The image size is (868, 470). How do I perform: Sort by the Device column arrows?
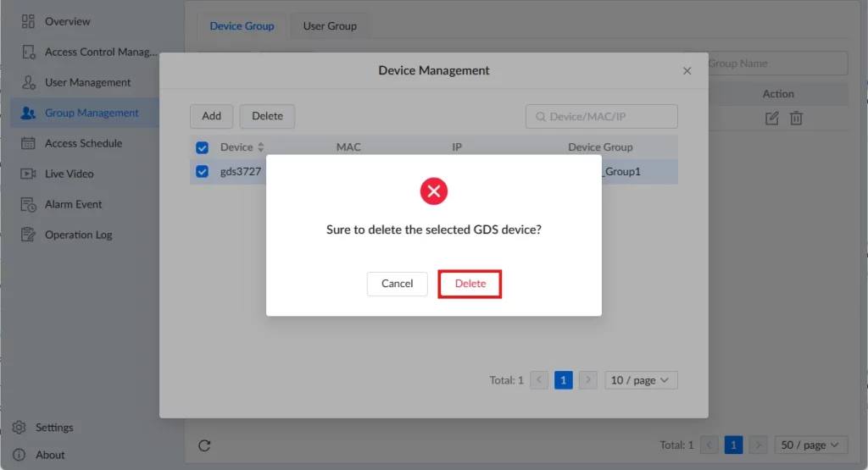click(261, 147)
